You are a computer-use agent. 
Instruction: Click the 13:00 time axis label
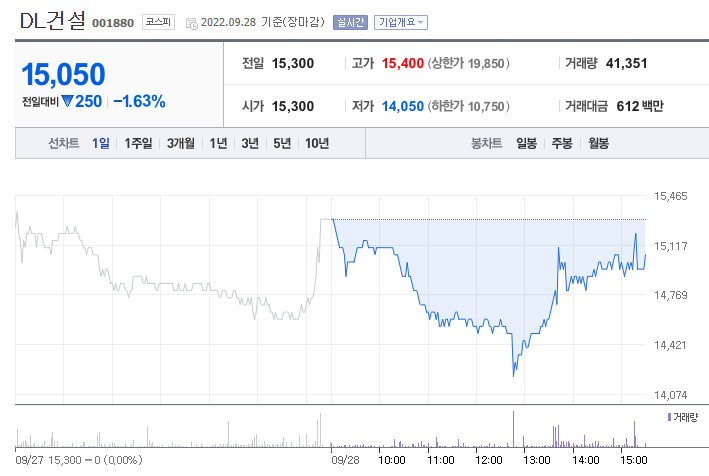pyautogui.click(x=537, y=460)
